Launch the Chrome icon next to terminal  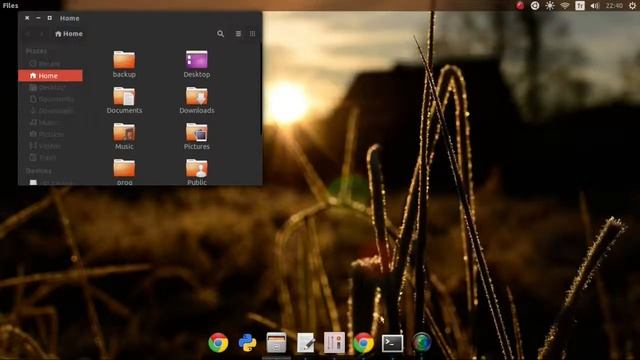[363, 342]
